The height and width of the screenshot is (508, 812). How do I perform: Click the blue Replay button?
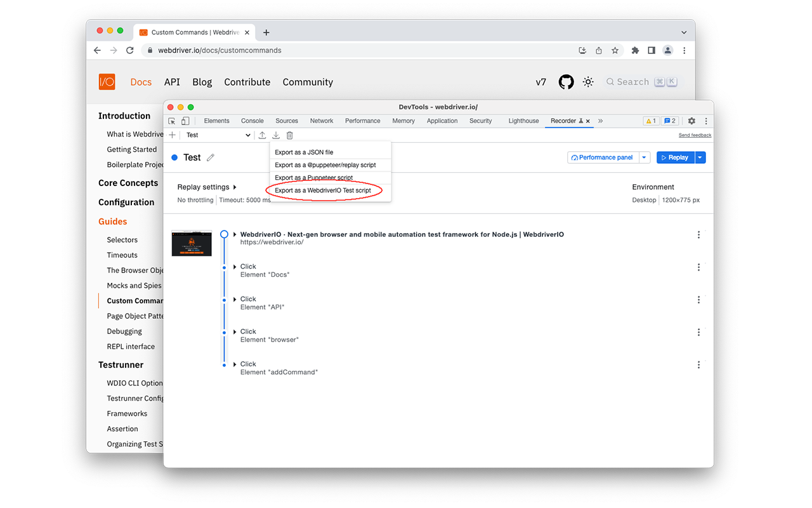click(x=676, y=157)
